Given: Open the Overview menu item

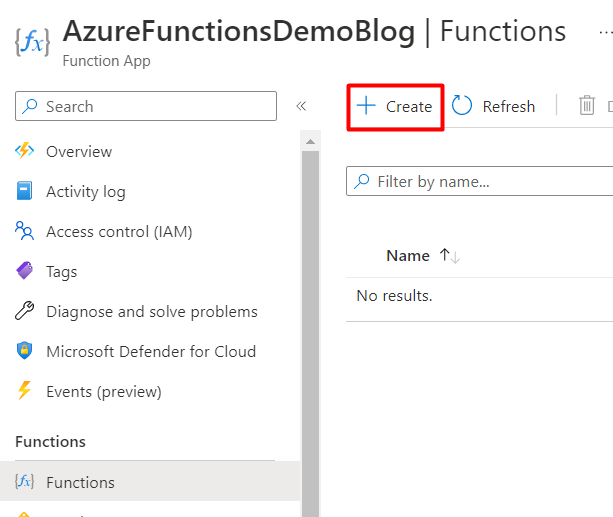Looking at the screenshot, I should pyautogui.click(x=79, y=151).
